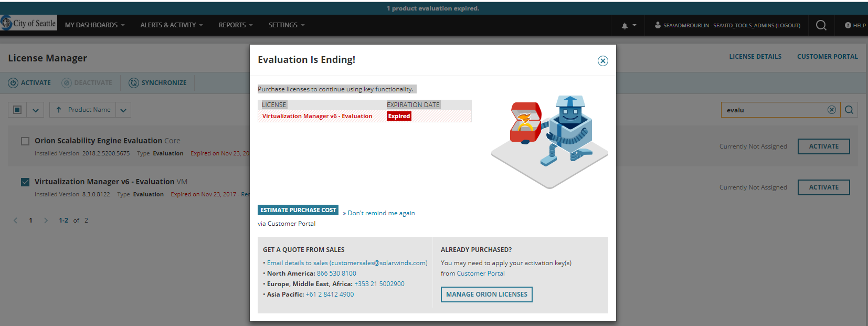This screenshot has width=868, height=326.
Task: Toggle ascending sort arrow by Product Name
Action: click(x=59, y=110)
